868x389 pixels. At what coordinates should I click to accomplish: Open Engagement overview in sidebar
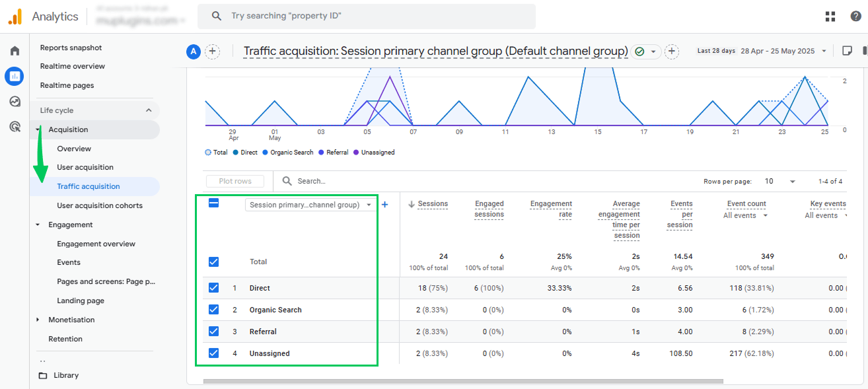(96, 244)
